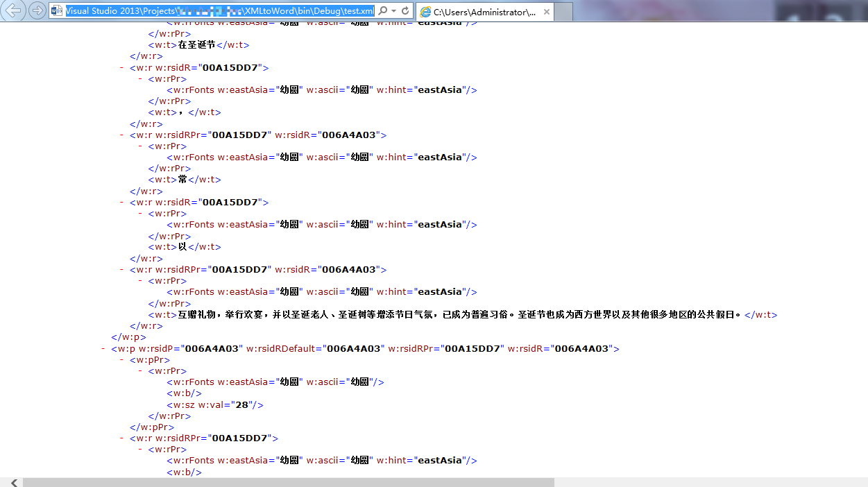Collapse the w:pPr node
This screenshot has height=487, width=868.
pos(122,359)
